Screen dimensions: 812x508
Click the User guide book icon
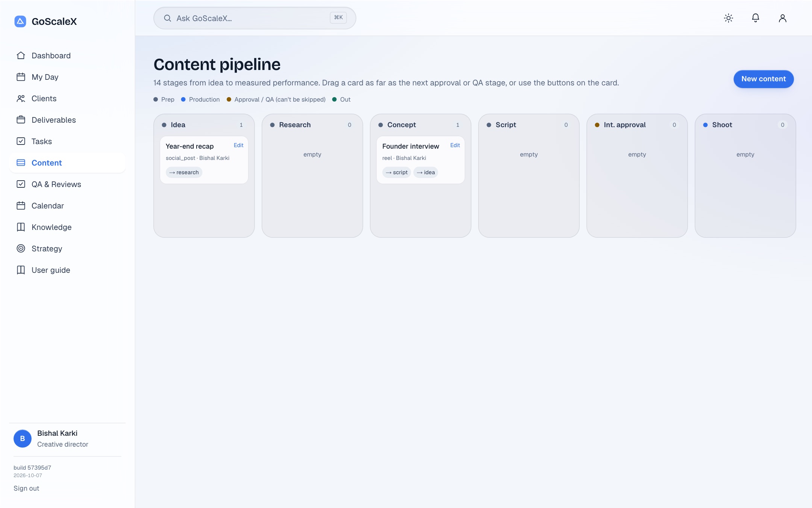pyautogui.click(x=21, y=270)
